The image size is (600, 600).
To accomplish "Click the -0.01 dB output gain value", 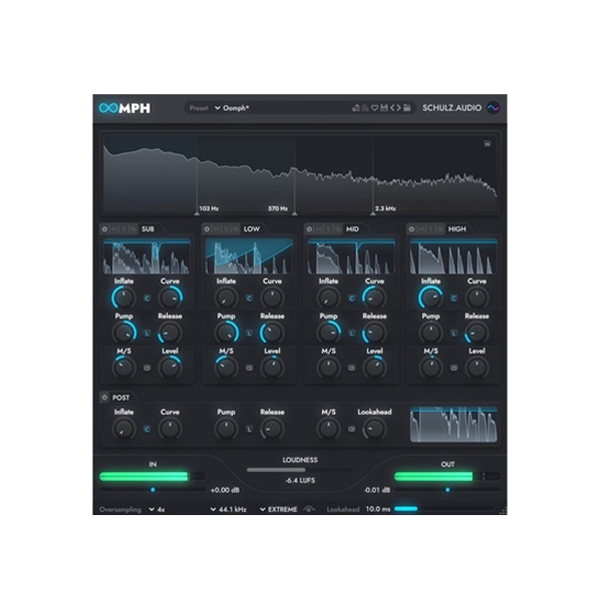I will [x=377, y=490].
